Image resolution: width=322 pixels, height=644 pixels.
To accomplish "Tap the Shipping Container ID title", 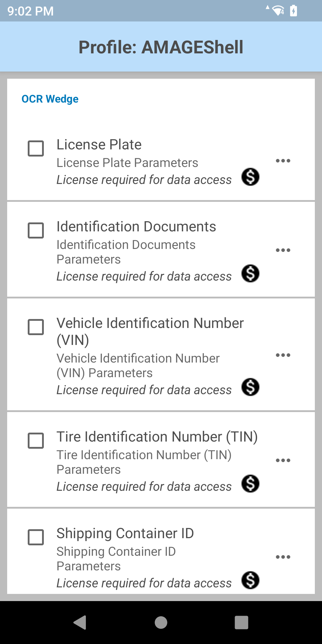I will [125, 533].
